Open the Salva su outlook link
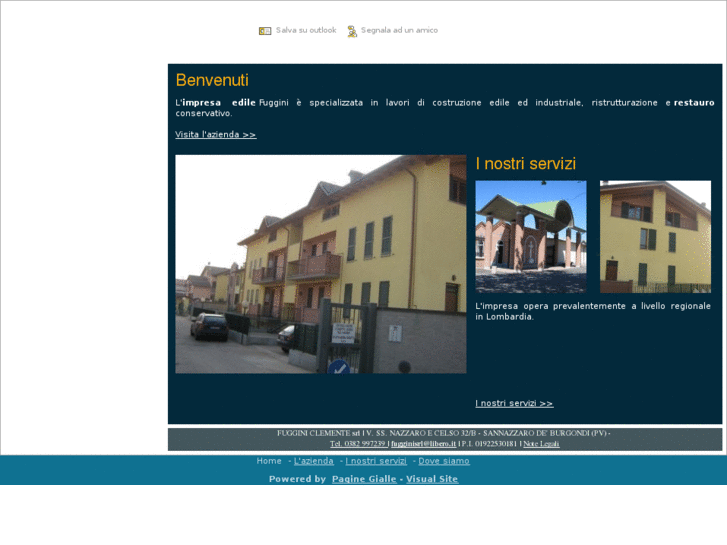727x545 pixels. 306,30
